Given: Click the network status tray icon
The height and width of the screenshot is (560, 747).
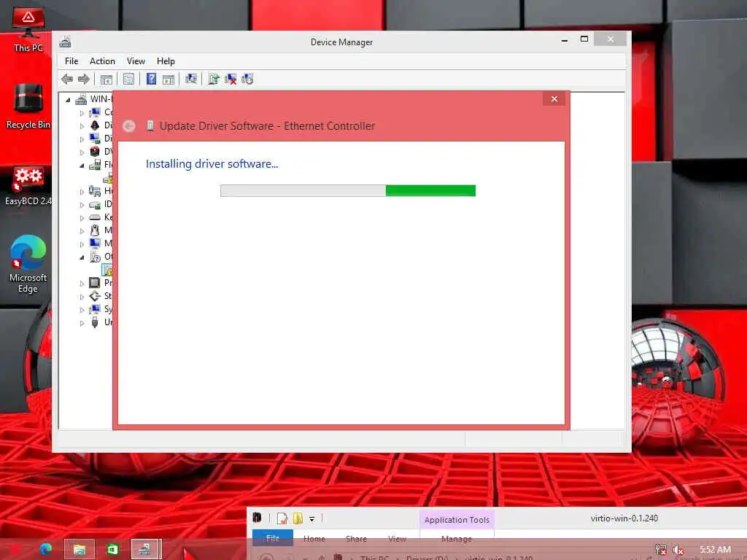Looking at the screenshot, I should (660, 550).
